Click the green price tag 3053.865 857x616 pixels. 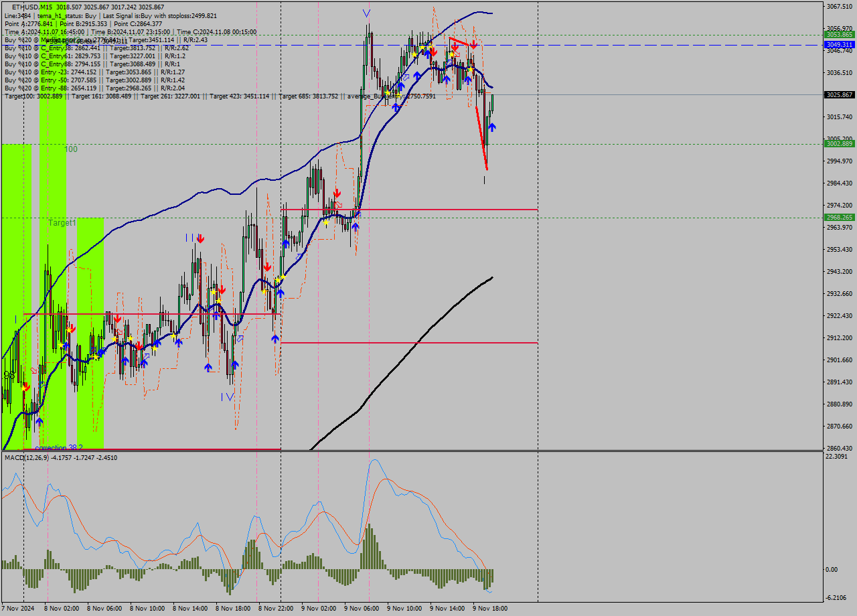click(x=840, y=34)
